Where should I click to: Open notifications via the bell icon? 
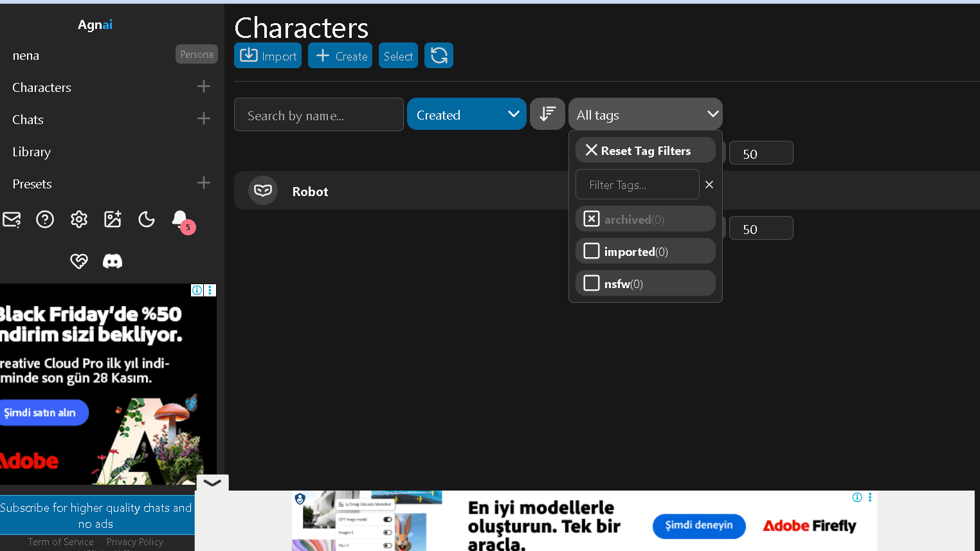click(180, 219)
